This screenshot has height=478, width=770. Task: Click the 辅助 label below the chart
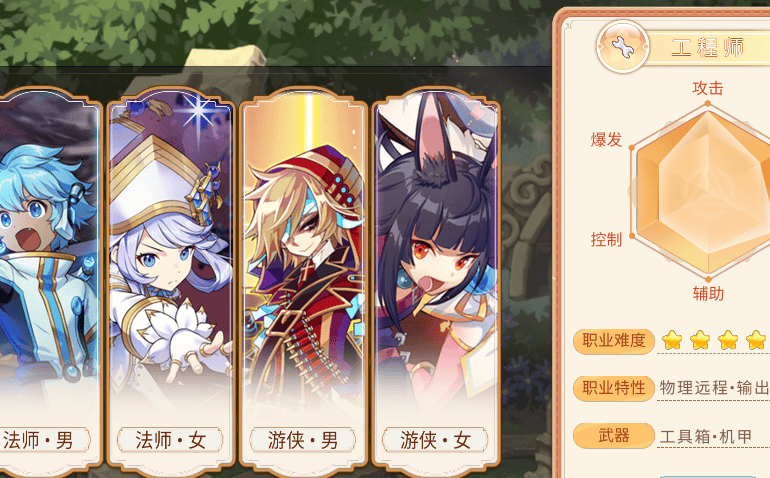click(708, 294)
